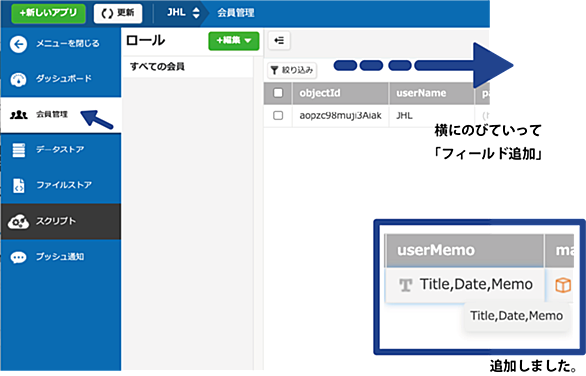Image resolution: width=586 pixels, height=376 pixels.
Task: Check the aopzc98muji3Aiak row checkbox
Action: coord(278,115)
